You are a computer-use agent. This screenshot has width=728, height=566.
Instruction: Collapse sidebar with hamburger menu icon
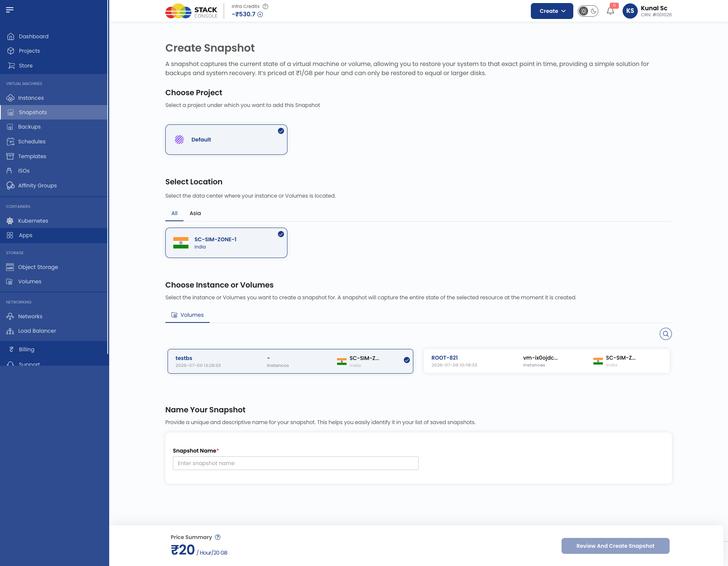coord(10,9)
